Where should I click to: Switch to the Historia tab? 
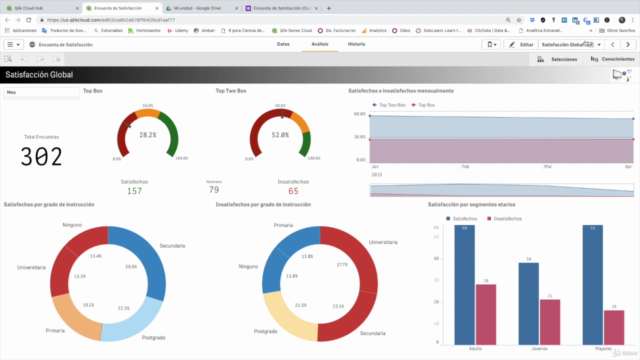click(356, 44)
